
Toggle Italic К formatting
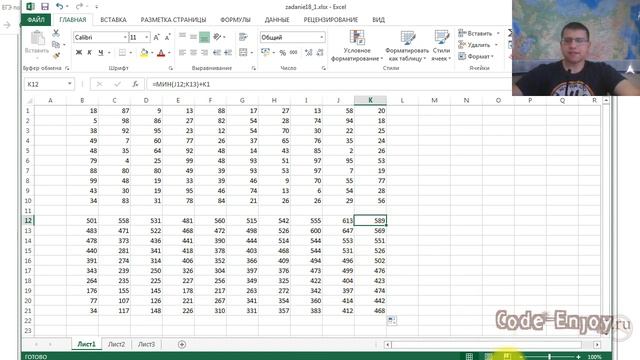coord(89,53)
